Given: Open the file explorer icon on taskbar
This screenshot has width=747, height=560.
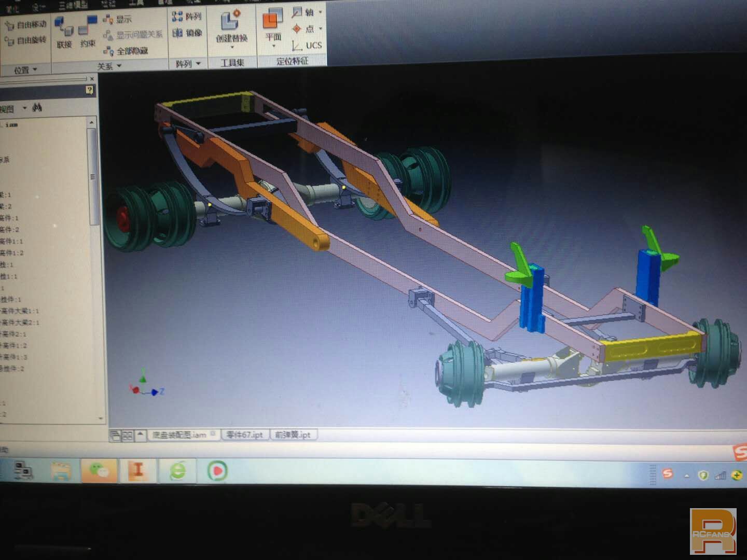Looking at the screenshot, I should tap(61, 471).
